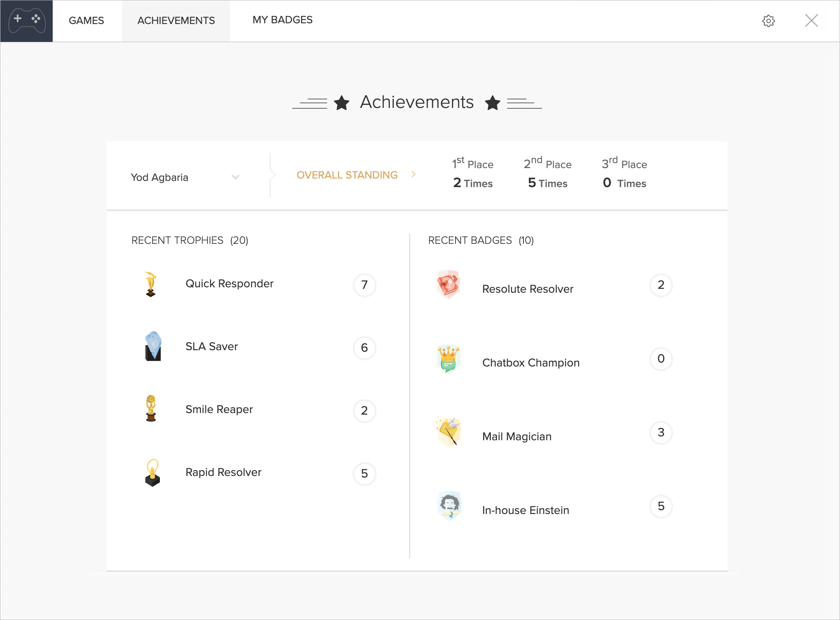840x620 pixels.
Task: Click the Chatbox Champion crown badge icon
Action: (448, 358)
